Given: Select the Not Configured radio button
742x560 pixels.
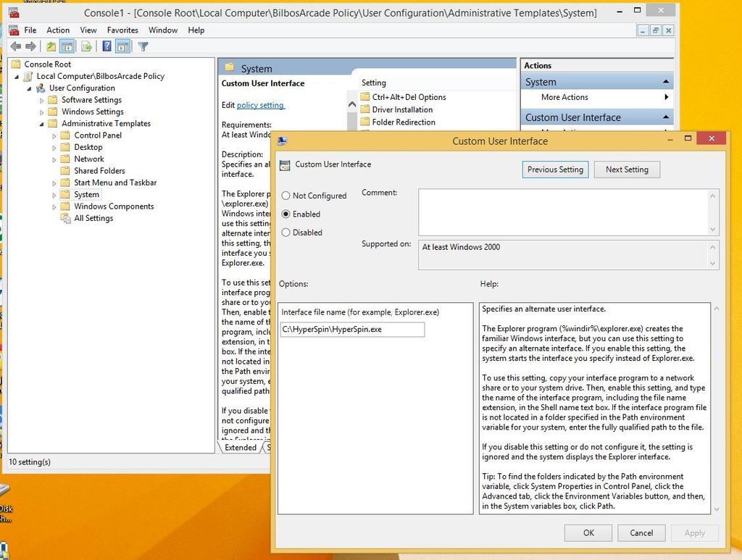Looking at the screenshot, I should click(x=285, y=196).
